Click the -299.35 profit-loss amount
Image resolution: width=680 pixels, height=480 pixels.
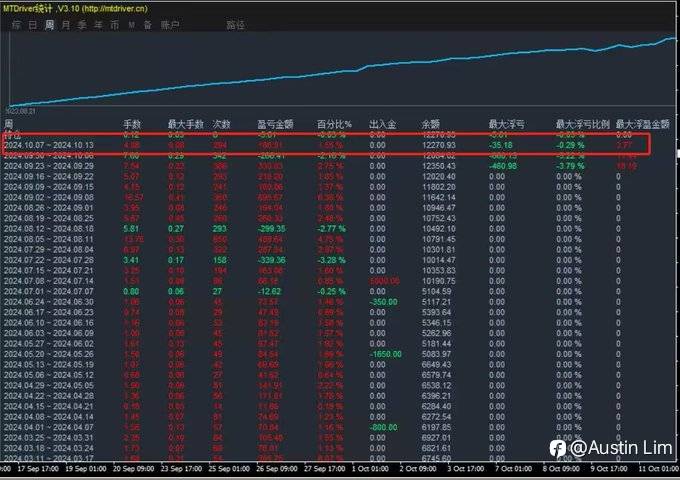click(x=271, y=229)
